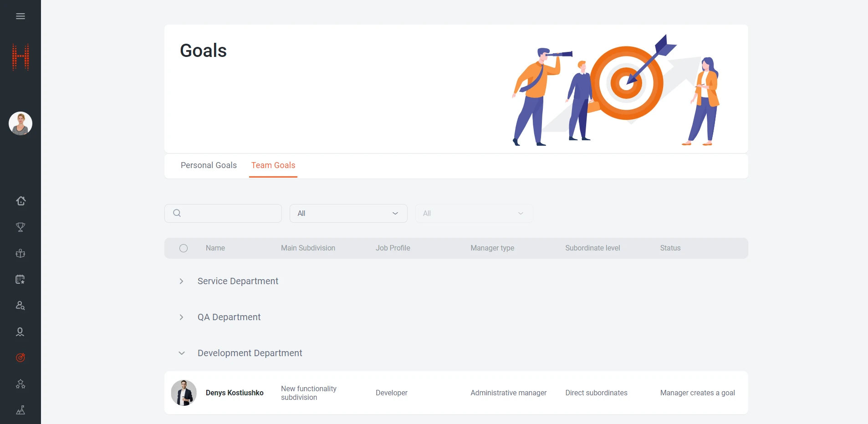
Task: Open the first All filter dropdown
Action: point(348,214)
